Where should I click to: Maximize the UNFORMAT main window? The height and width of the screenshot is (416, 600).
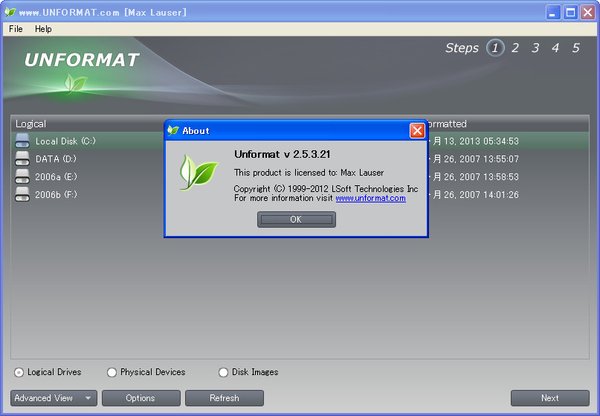pyautogui.click(x=570, y=13)
